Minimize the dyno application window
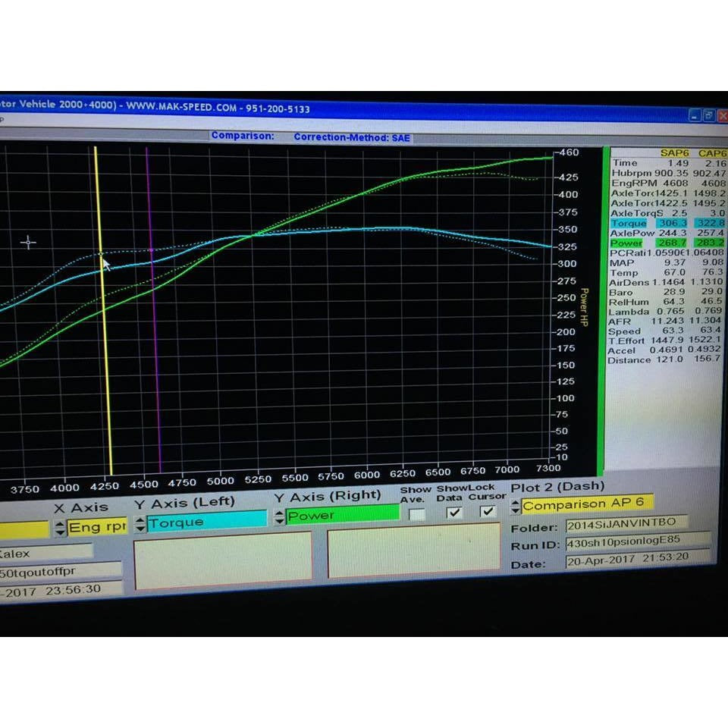The width and height of the screenshot is (728, 728). pyautogui.click(x=695, y=115)
